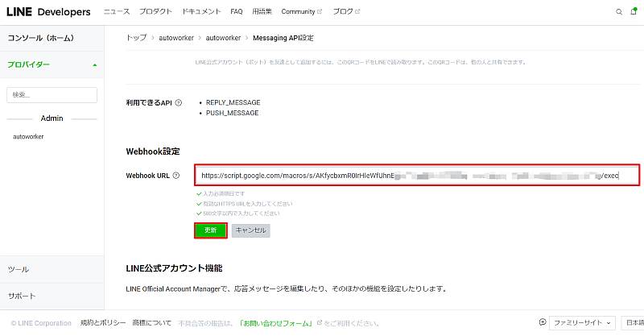Viewport: 644px width, 336px height.
Task: Click the green 更新 button
Action: click(211, 230)
